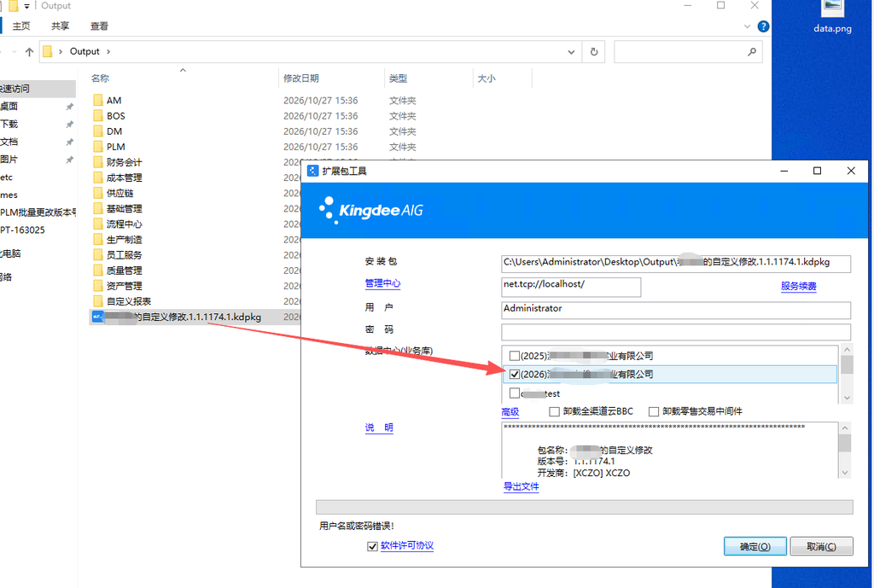The height and width of the screenshot is (588, 874).
Task: Expand the address bar history dropdown
Action: tap(571, 52)
